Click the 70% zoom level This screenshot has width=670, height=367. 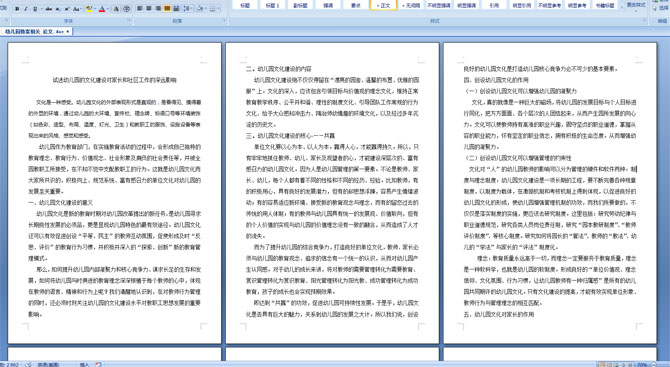pos(642,365)
